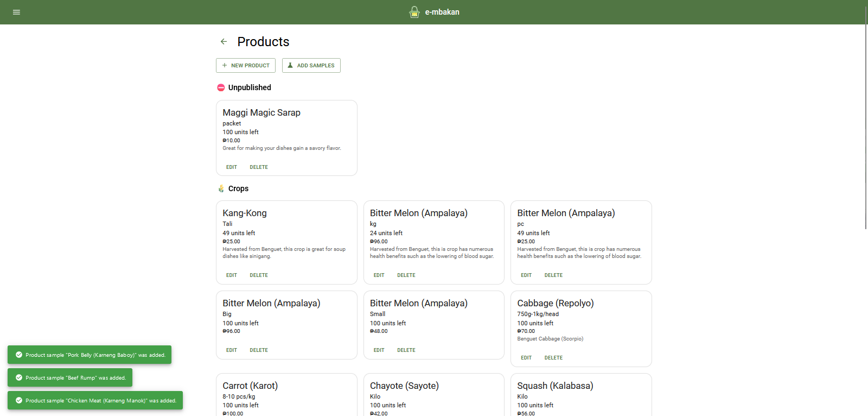Click the plus icon in New Product button
The width and height of the screenshot is (868, 416).
[x=225, y=66]
